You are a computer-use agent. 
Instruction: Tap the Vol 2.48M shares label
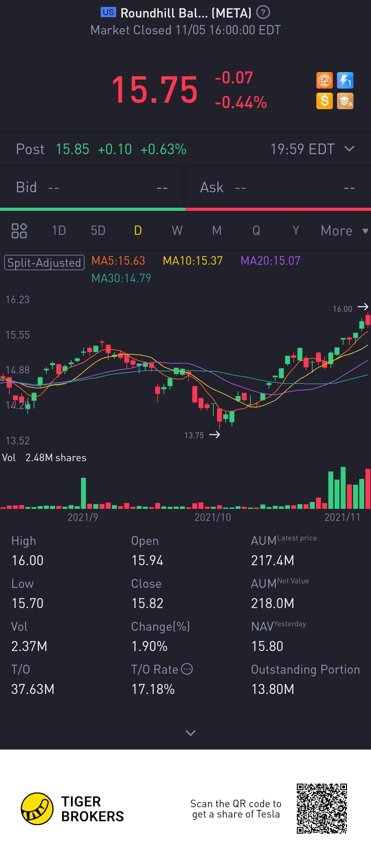pyautogui.click(x=44, y=458)
